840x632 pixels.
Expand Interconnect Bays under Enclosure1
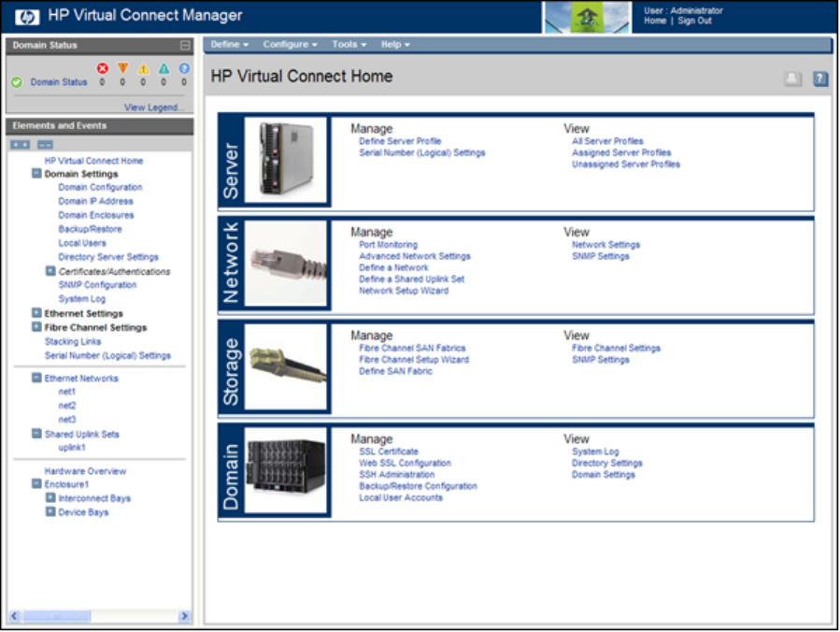[50, 498]
